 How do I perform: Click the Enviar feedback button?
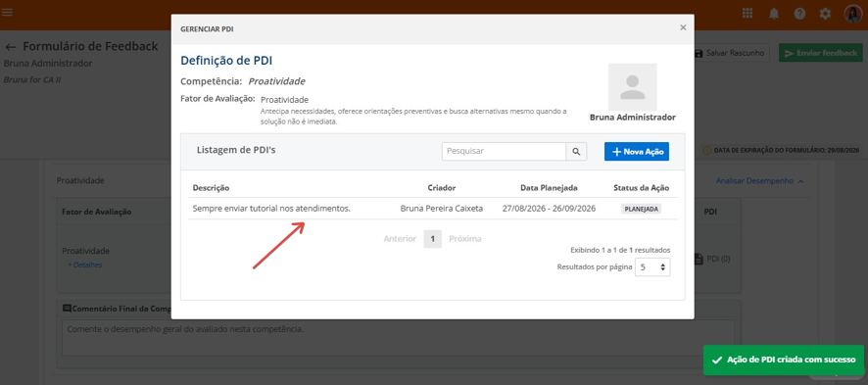pos(821,53)
